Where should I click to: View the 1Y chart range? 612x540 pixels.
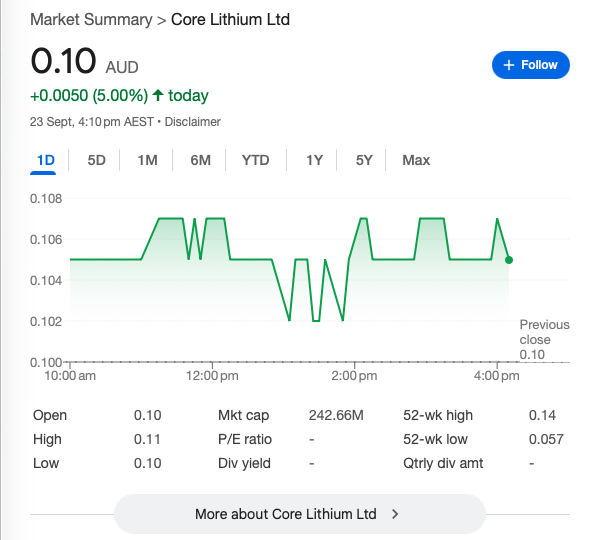314,160
